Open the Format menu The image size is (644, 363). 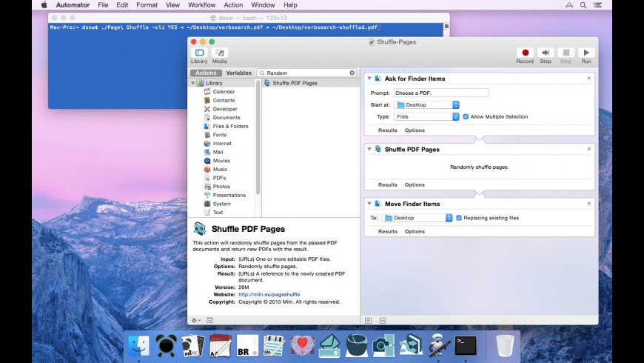(147, 5)
